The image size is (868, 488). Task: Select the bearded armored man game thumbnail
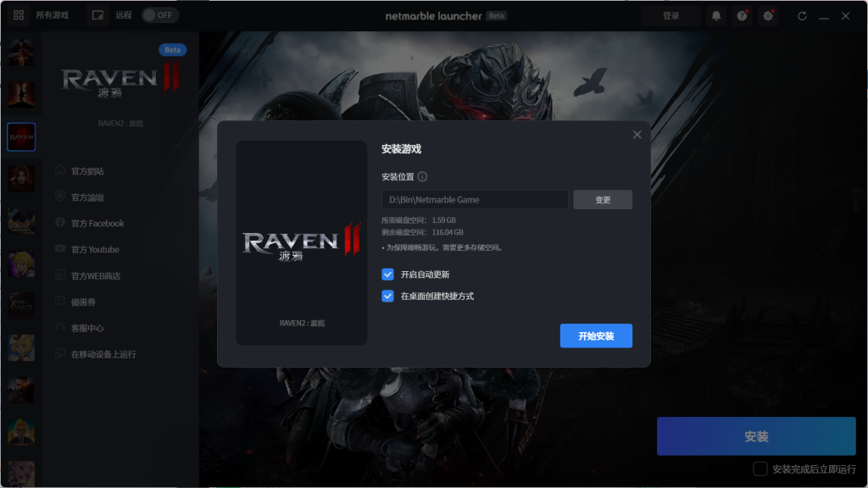tap(21, 390)
